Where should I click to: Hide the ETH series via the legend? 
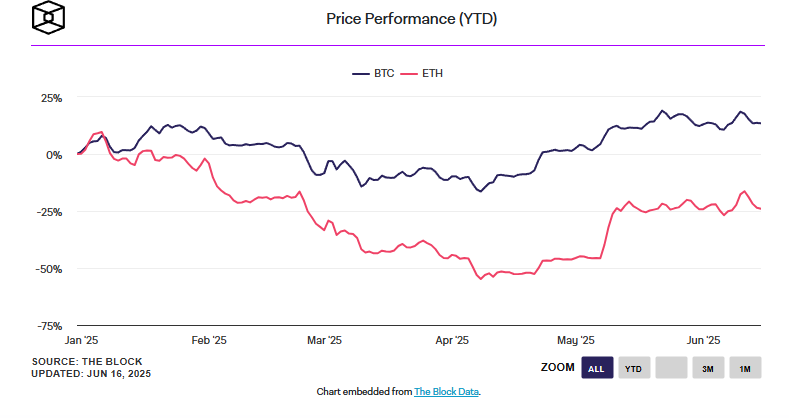426,73
